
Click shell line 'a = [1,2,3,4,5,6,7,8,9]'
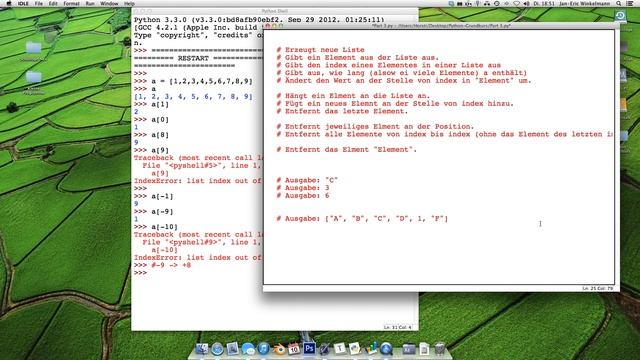coord(202,81)
